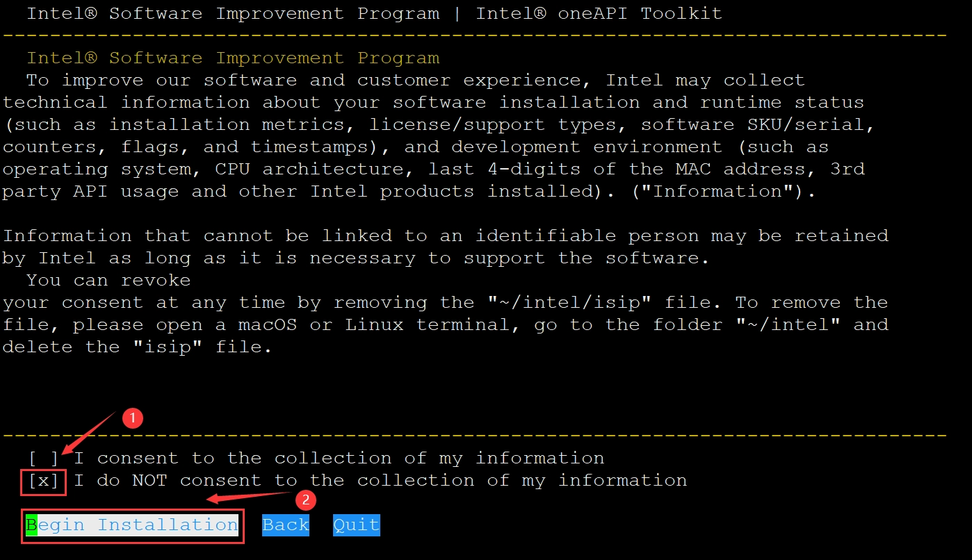Click the "~/intel/isip" file path text
The image size is (972, 560).
[x=570, y=303]
